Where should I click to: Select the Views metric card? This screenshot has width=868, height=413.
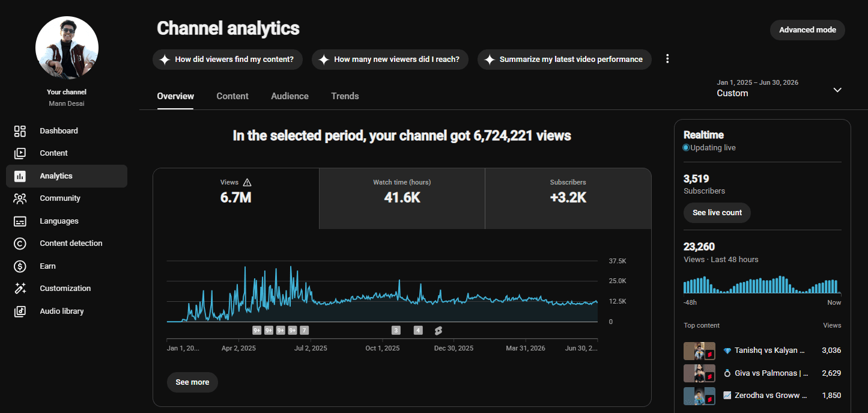coord(236,198)
